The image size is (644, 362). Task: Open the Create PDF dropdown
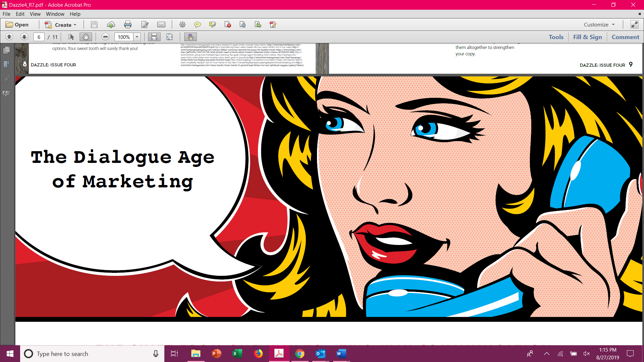[61, 24]
